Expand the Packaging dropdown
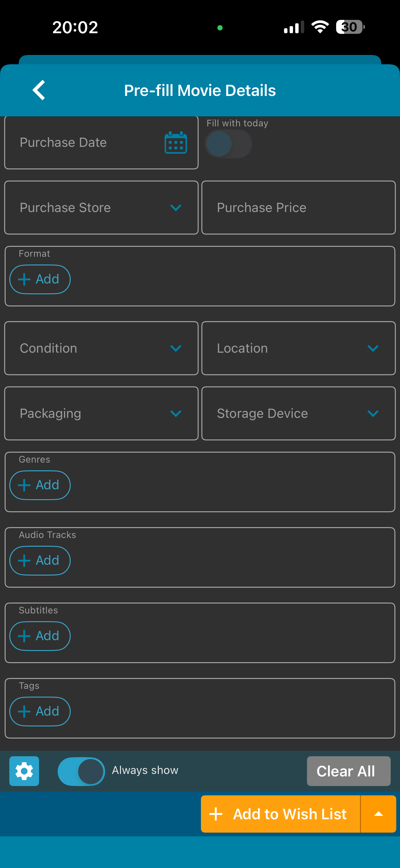Screen dimensions: 400x868 click(101, 414)
